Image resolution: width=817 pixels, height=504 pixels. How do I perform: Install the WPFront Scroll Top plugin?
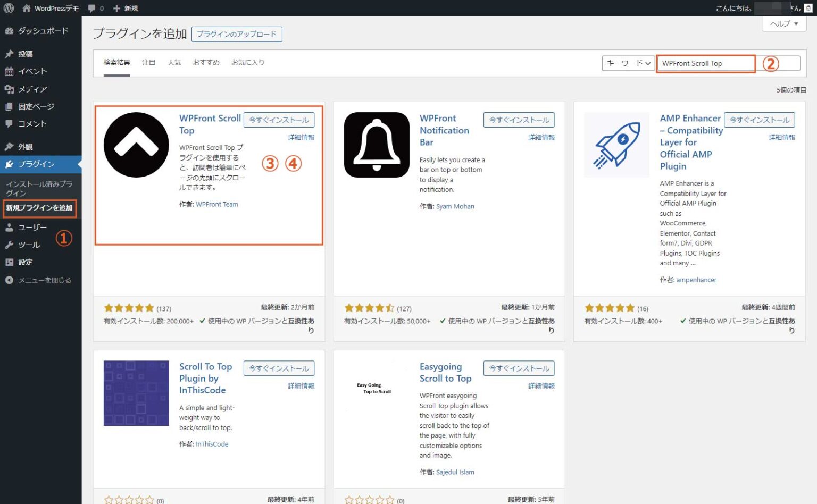pyautogui.click(x=279, y=120)
